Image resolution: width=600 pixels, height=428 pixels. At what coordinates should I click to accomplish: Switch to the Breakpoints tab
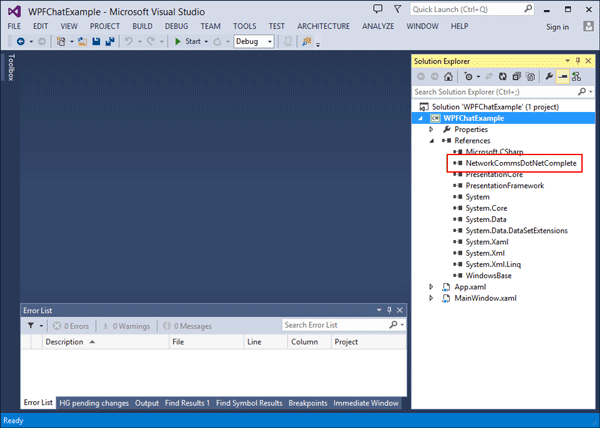[308, 403]
